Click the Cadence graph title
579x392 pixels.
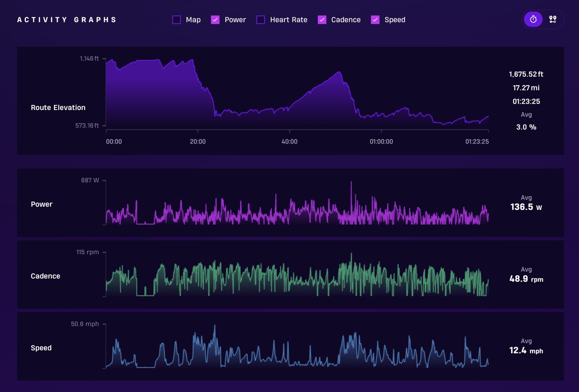(x=46, y=276)
